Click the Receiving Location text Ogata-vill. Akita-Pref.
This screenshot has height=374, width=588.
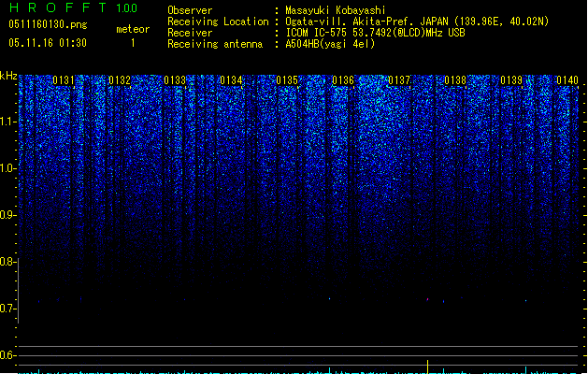[x=351, y=22]
